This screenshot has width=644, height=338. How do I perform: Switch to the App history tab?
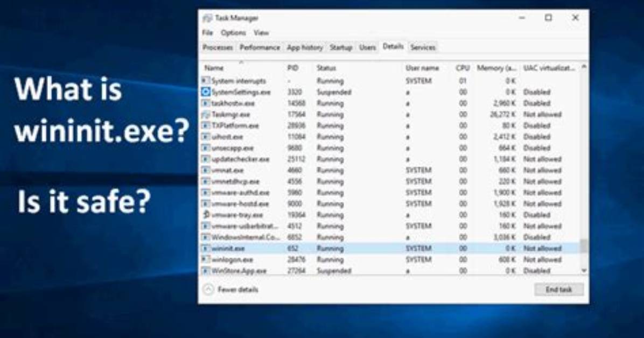[x=305, y=47]
